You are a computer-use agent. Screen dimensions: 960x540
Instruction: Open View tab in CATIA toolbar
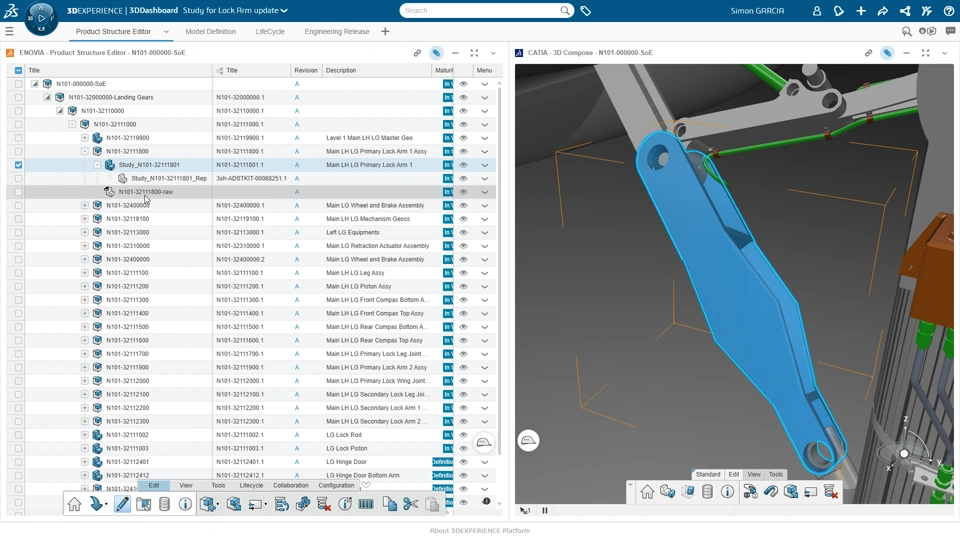point(754,474)
